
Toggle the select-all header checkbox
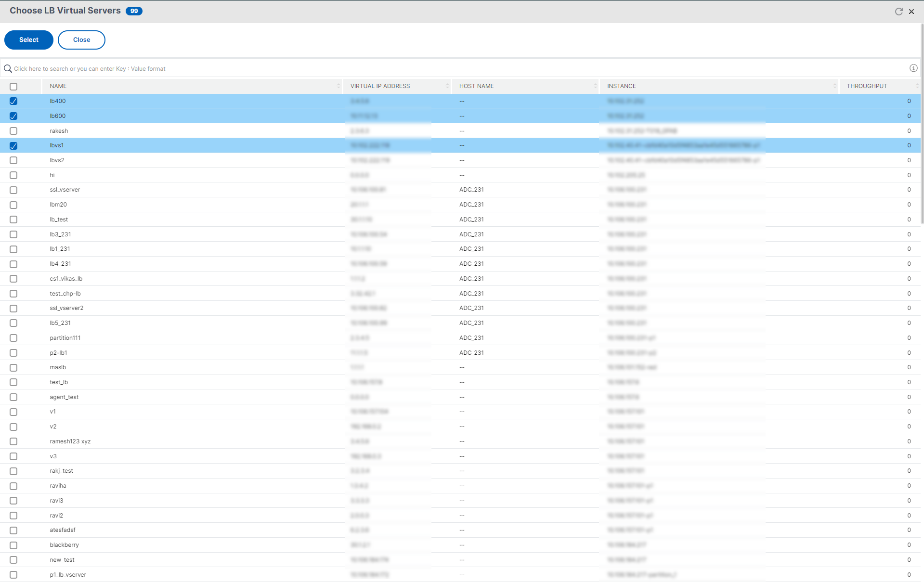(13, 87)
